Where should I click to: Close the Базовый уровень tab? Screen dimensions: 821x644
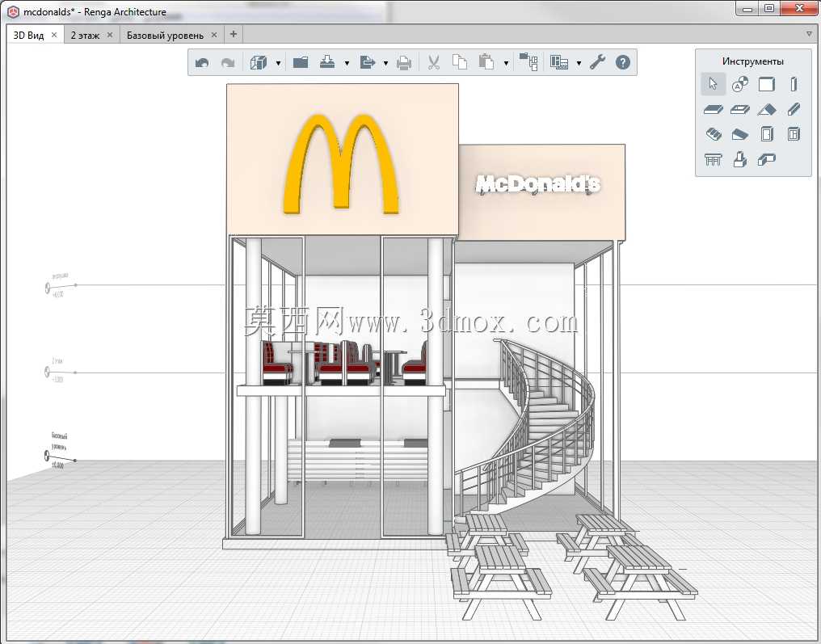213,35
